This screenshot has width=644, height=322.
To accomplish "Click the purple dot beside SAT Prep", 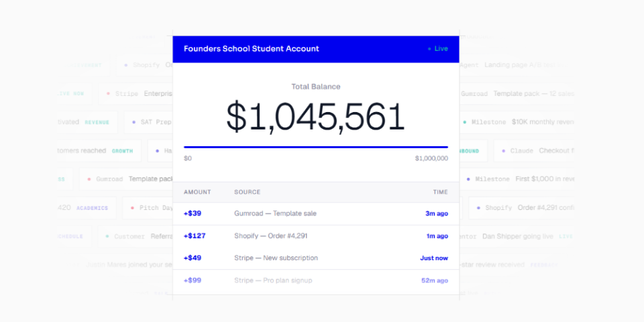I will tap(133, 122).
